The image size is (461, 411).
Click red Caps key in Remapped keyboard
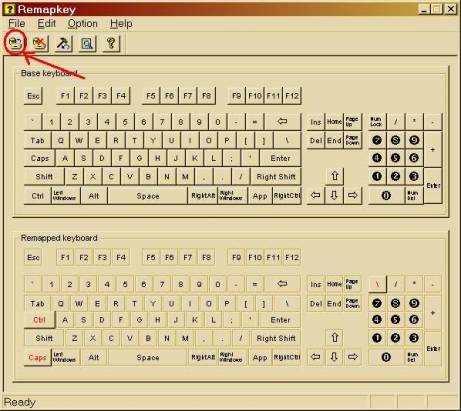click(x=37, y=357)
